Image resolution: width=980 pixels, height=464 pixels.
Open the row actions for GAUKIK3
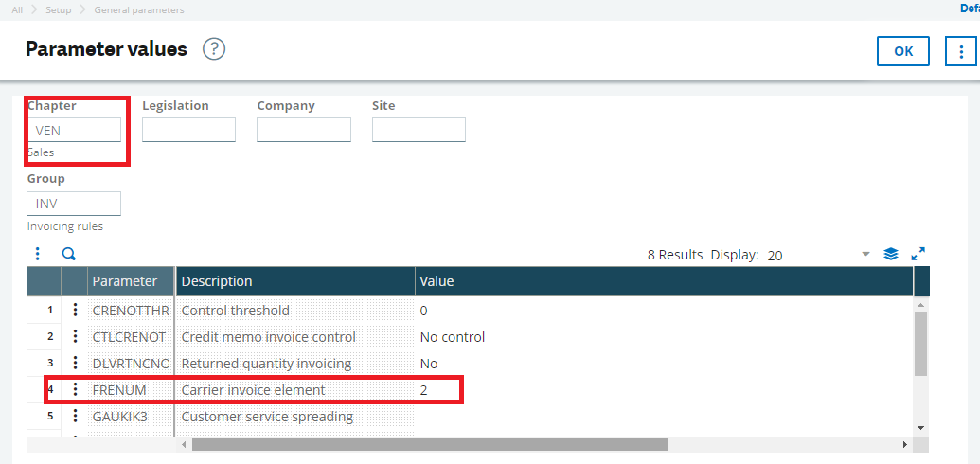click(x=75, y=416)
